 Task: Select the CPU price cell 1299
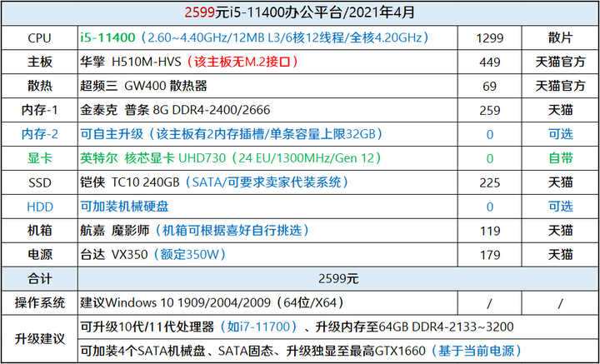pos(489,37)
